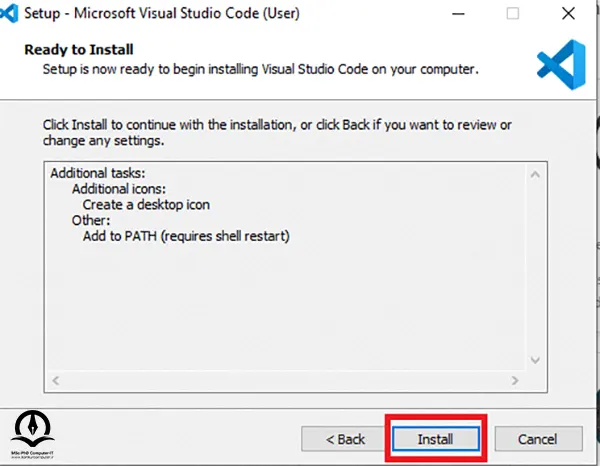This screenshot has height=466, width=600.
Task: Click the 'Create a desktop icon' line
Action: [146, 205]
